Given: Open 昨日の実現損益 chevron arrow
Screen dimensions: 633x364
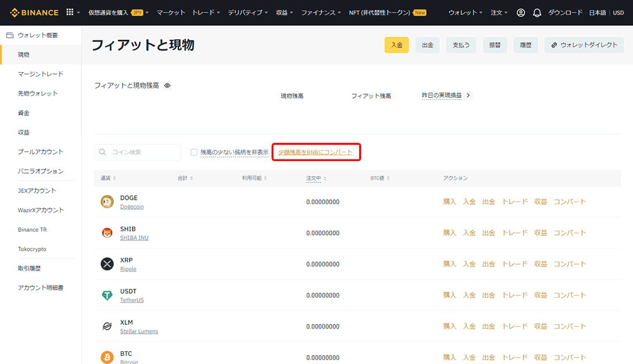Looking at the screenshot, I should pyautogui.click(x=469, y=95).
